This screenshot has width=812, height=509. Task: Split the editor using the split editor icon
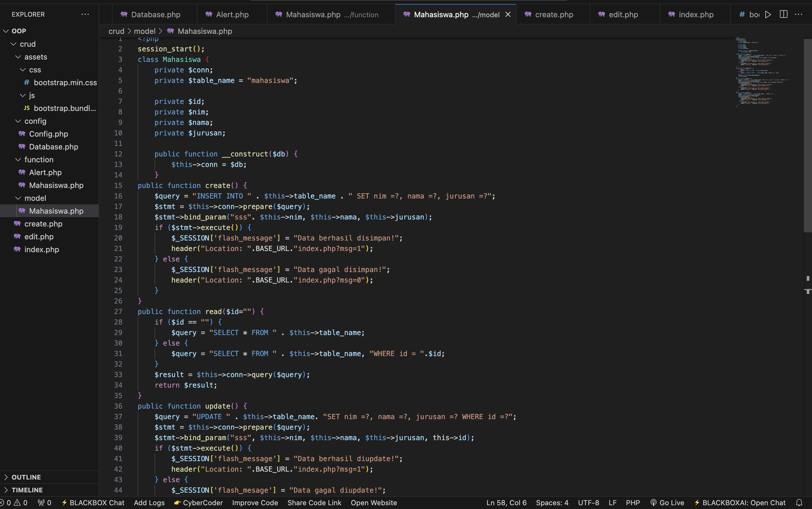783,14
